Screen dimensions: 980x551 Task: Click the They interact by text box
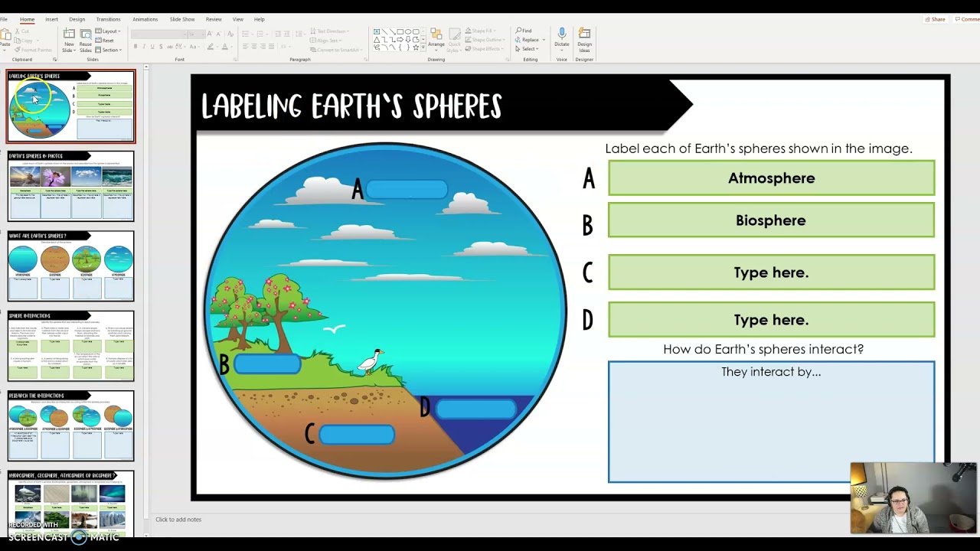point(771,422)
